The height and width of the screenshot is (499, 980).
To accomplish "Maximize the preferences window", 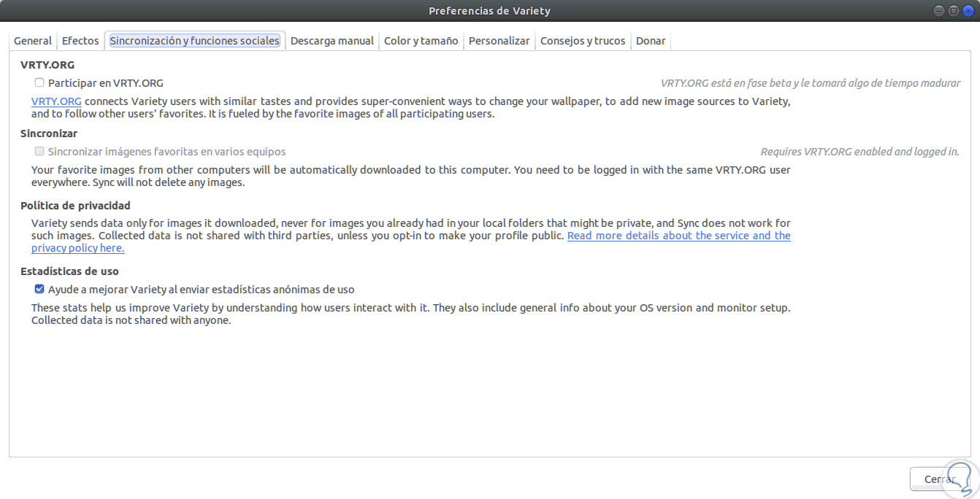I will tap(954, 11).
